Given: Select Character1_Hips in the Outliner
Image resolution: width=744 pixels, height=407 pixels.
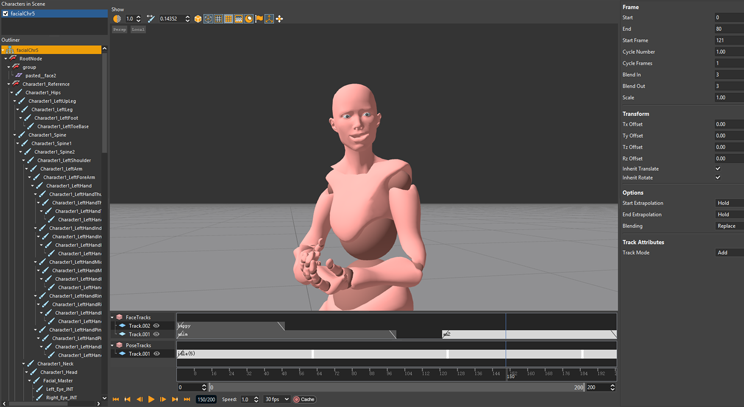Looking at the screenshot, I should point(42,93).
